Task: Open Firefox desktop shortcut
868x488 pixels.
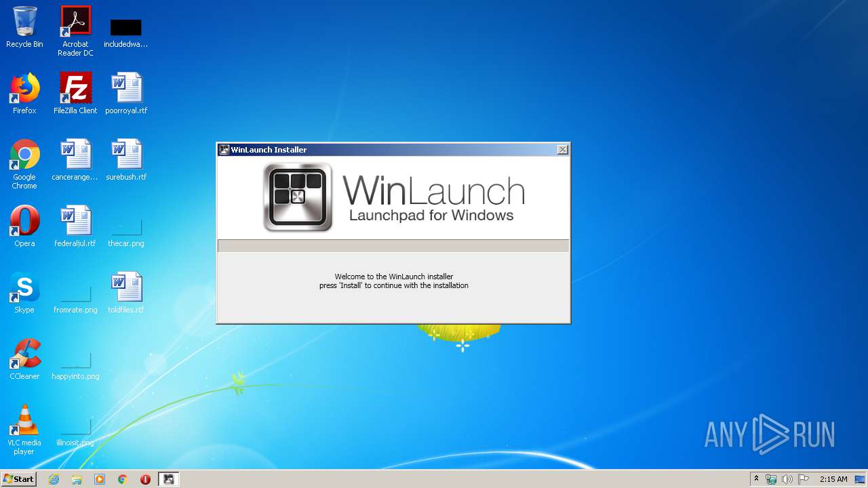Action: [24, 94]
